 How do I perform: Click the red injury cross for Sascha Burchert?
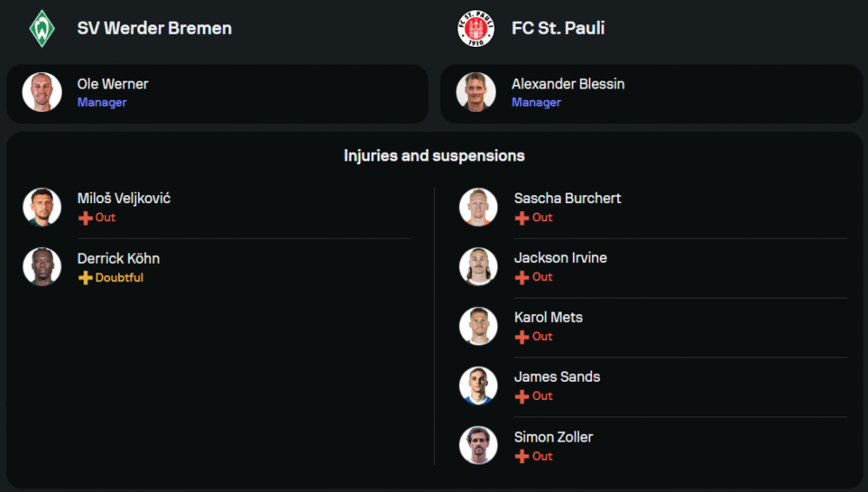tap(522, 218)
